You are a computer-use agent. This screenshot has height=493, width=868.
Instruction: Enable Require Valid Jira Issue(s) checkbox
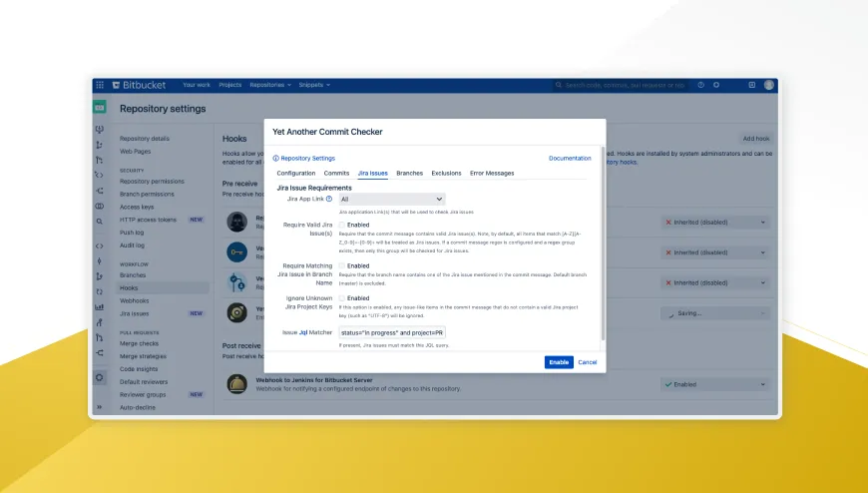click(342, 226)
